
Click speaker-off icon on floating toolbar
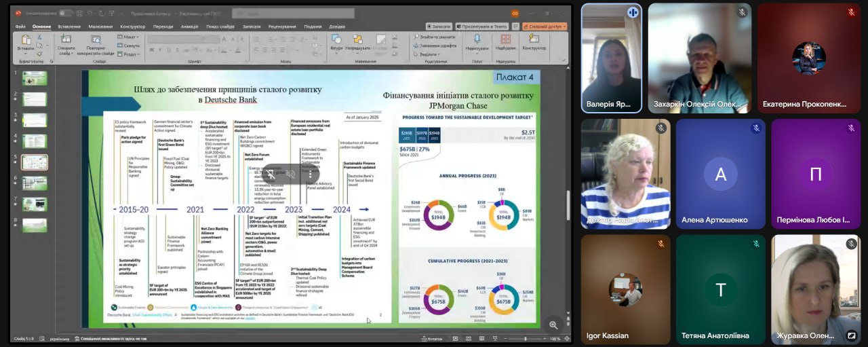[x=290, y=174]
